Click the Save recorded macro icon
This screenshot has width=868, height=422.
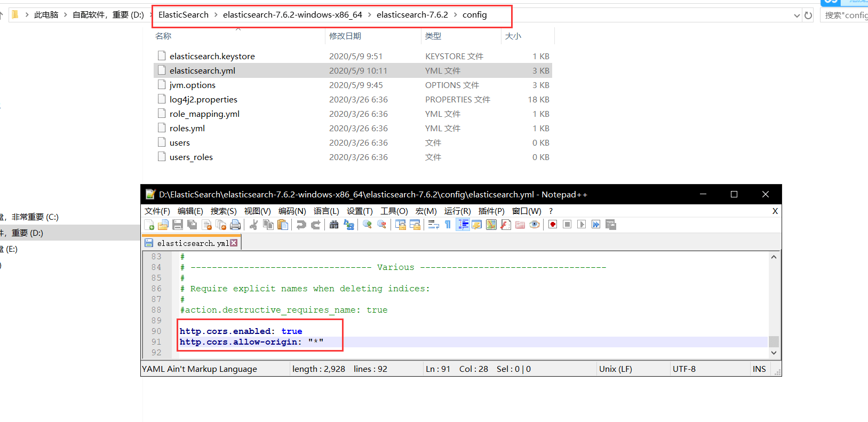click(611, 225)
